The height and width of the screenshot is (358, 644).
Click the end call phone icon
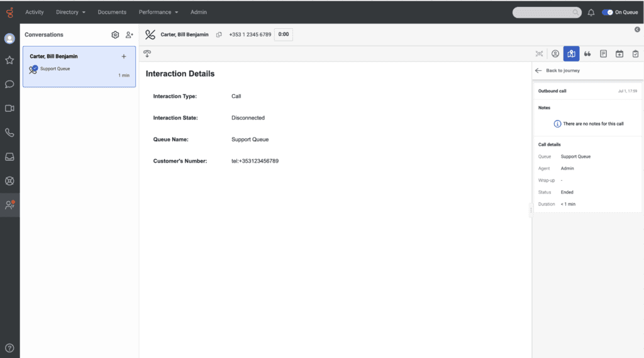coord(150,35)
